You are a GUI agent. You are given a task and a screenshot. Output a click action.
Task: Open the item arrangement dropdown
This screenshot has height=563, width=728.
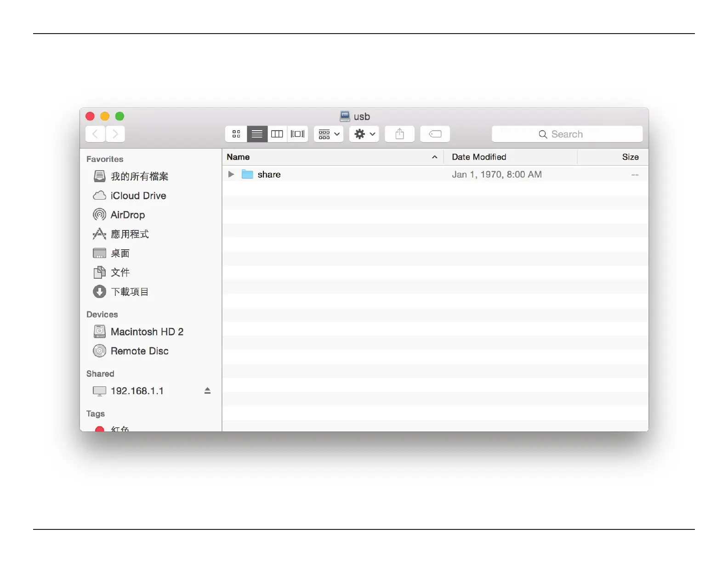coord(329,134)
